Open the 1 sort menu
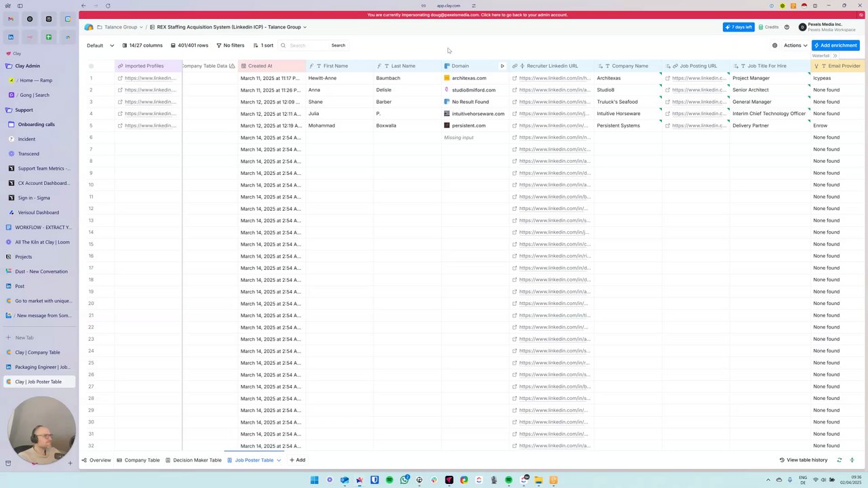The width and height of the screenshot is (868, 488). pyautogui.click(x=263, y=45)
